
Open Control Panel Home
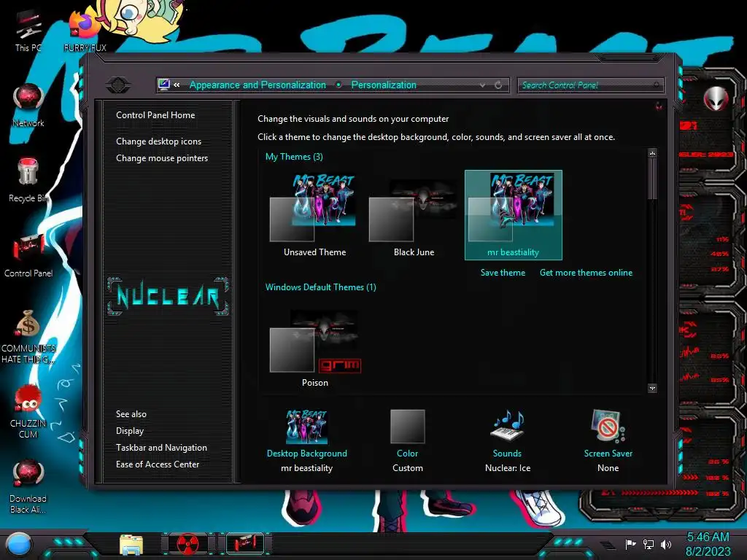tap(155, 114)
